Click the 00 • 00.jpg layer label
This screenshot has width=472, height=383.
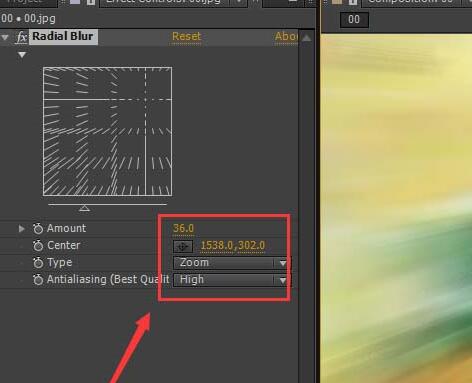point(28,19)
